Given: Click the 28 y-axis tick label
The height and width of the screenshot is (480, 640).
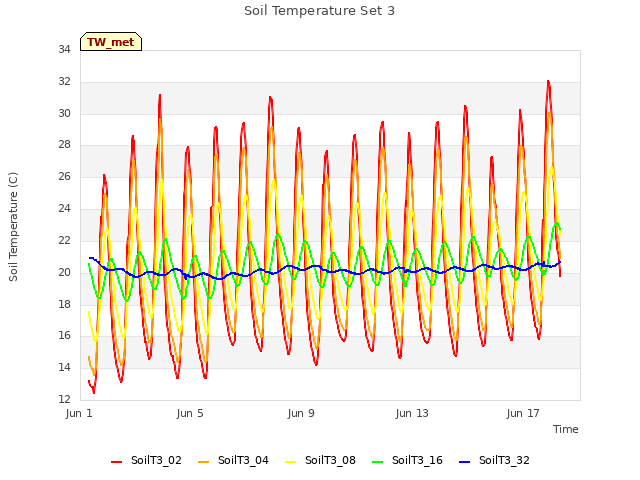Looking at the screenshot, I should 64,145.
